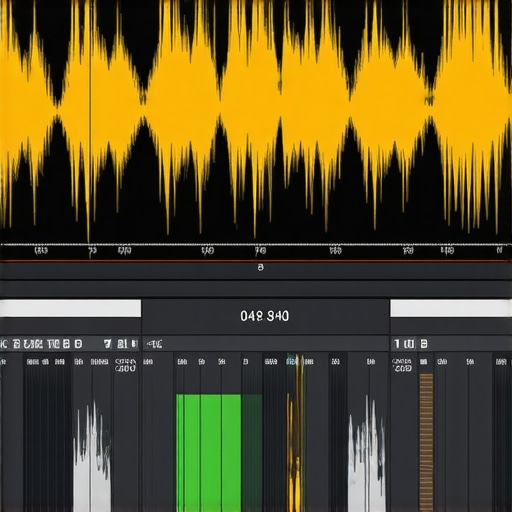Click the white field above left toolbar
512x512 pixels.
pyautogui.click(x=70, y=308)
